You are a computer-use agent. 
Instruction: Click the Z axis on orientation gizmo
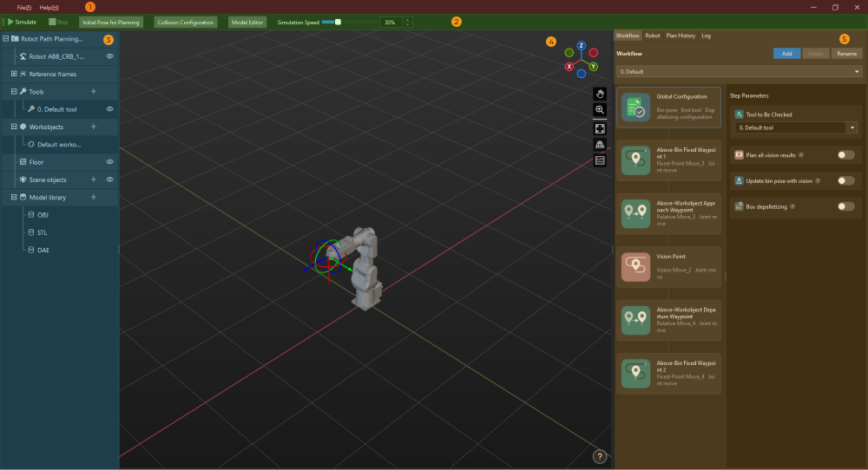581,45
